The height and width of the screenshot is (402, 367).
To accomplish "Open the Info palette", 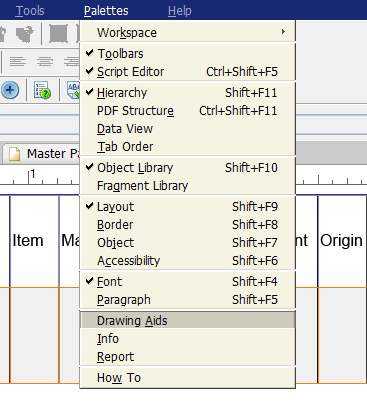I will click(187, 339).
